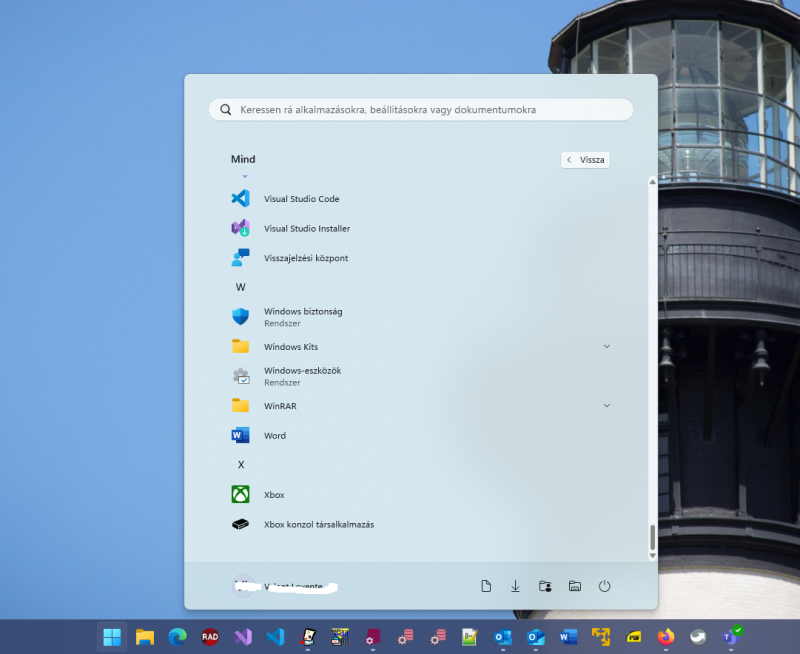Open the yellow network diagram taskbar icon
The image size is (800, 654).
pos(601,637)
